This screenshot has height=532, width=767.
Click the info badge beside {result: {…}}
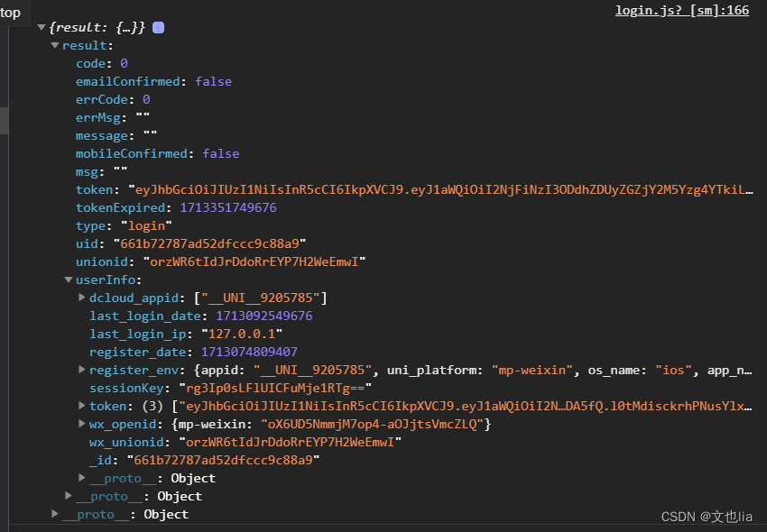158,27
